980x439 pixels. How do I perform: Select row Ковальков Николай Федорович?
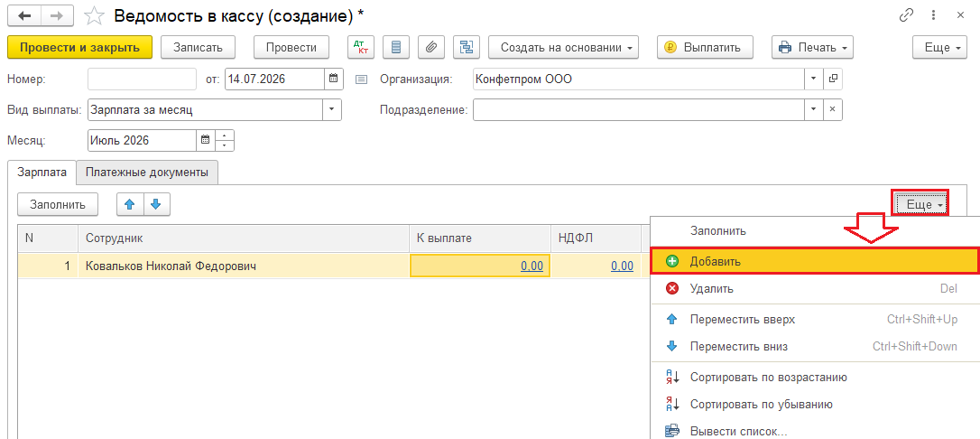click(x=334, y=266)
